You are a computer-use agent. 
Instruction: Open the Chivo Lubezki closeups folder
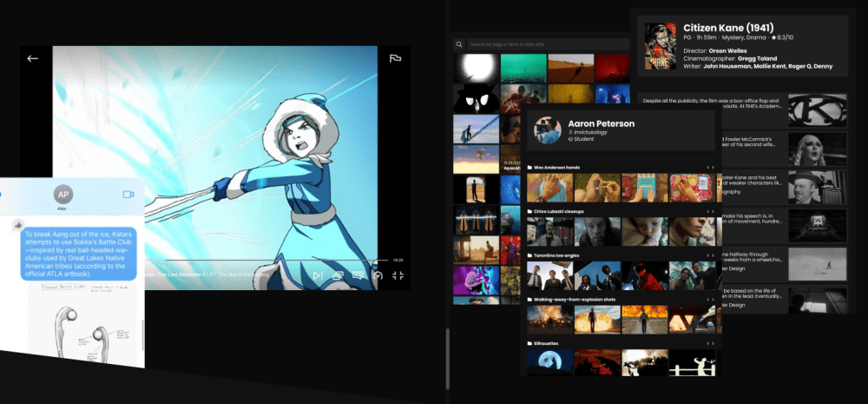point(556,211)
